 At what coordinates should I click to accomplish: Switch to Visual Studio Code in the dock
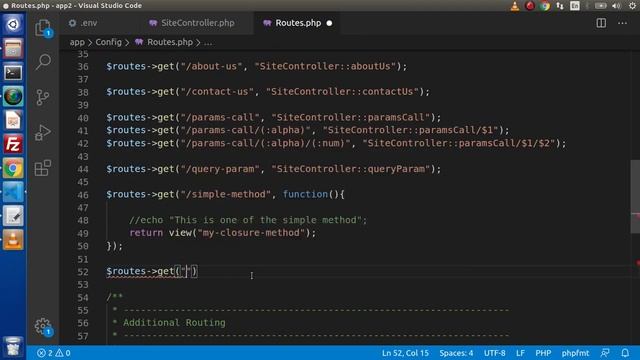(13, 192)
